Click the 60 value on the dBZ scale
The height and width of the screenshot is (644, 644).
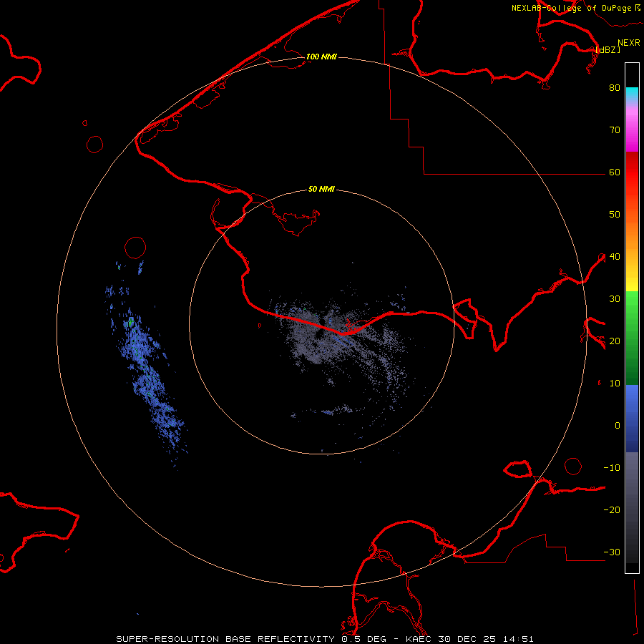pyautogui.click(x=615, y=172)
